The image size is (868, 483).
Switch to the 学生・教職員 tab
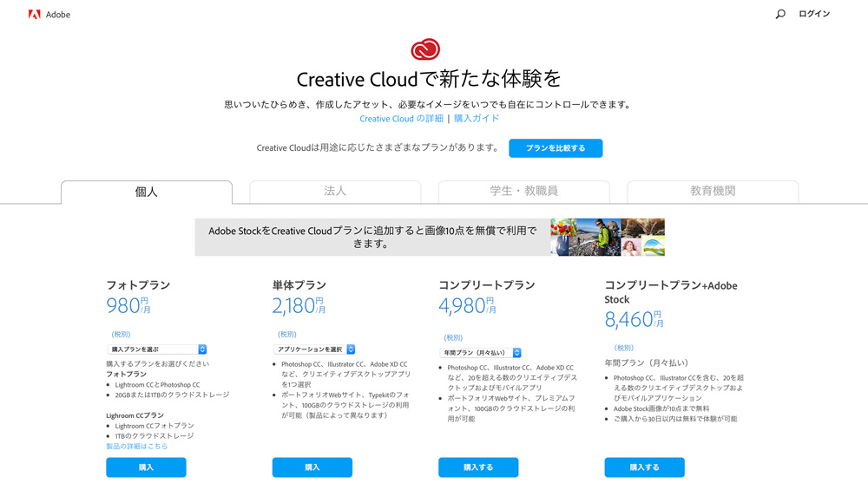[523, 192]
